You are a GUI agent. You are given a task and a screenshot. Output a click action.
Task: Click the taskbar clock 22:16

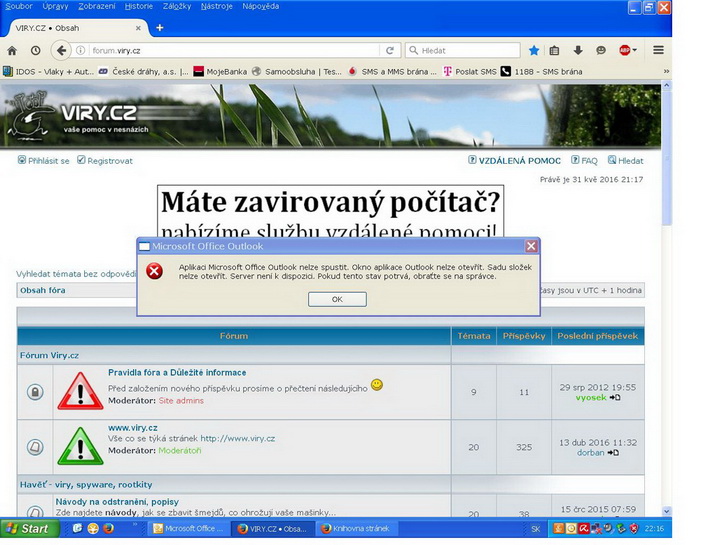click(x=654, y=528)
